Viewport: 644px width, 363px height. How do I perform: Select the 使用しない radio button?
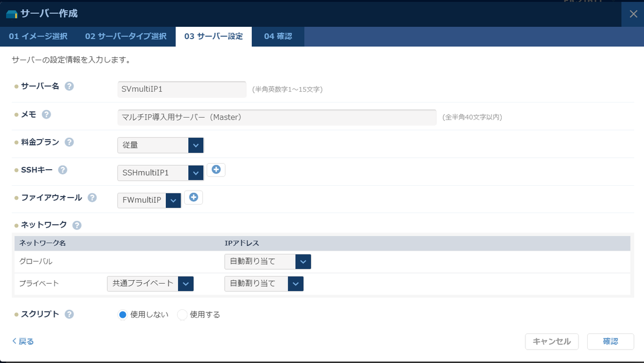click(122, 315)
